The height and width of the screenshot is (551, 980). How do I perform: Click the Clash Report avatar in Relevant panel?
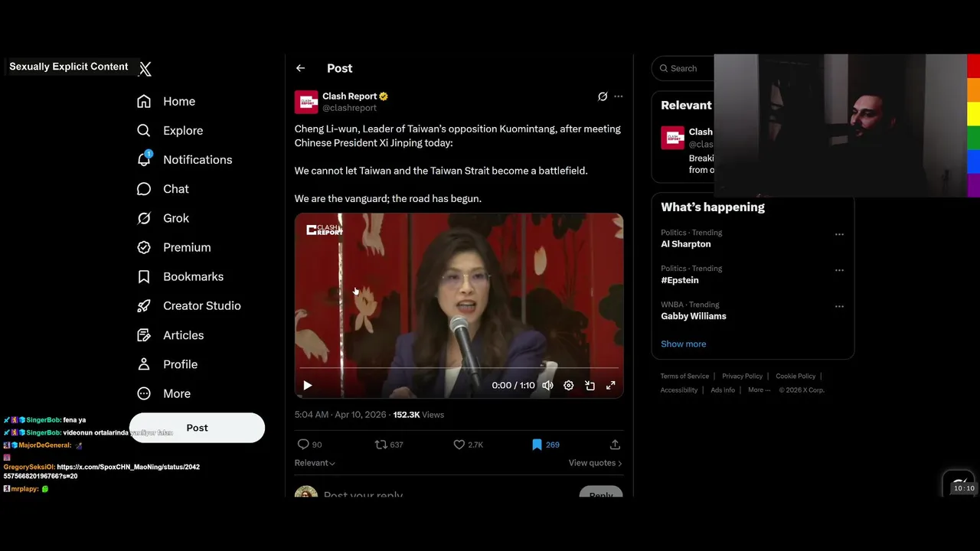tap(673, 138)
